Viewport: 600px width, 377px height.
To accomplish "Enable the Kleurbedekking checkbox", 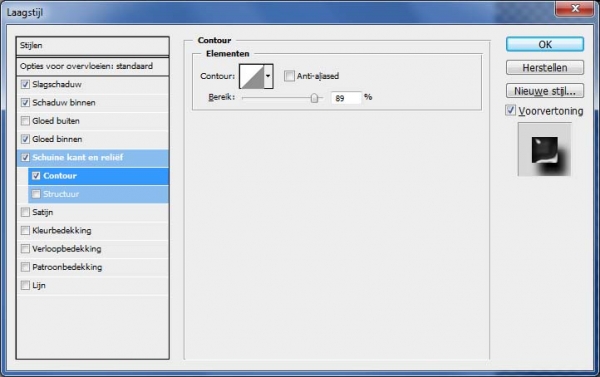I will 25,230.
